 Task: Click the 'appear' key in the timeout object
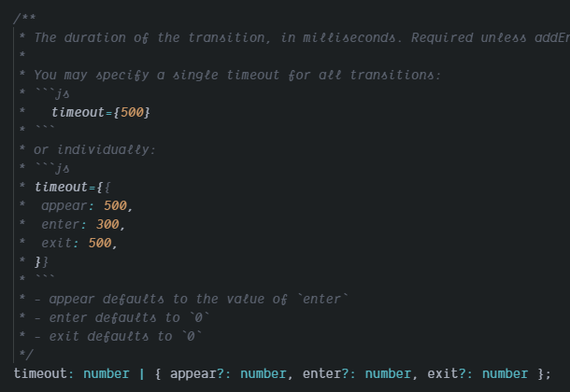point(64,206)
